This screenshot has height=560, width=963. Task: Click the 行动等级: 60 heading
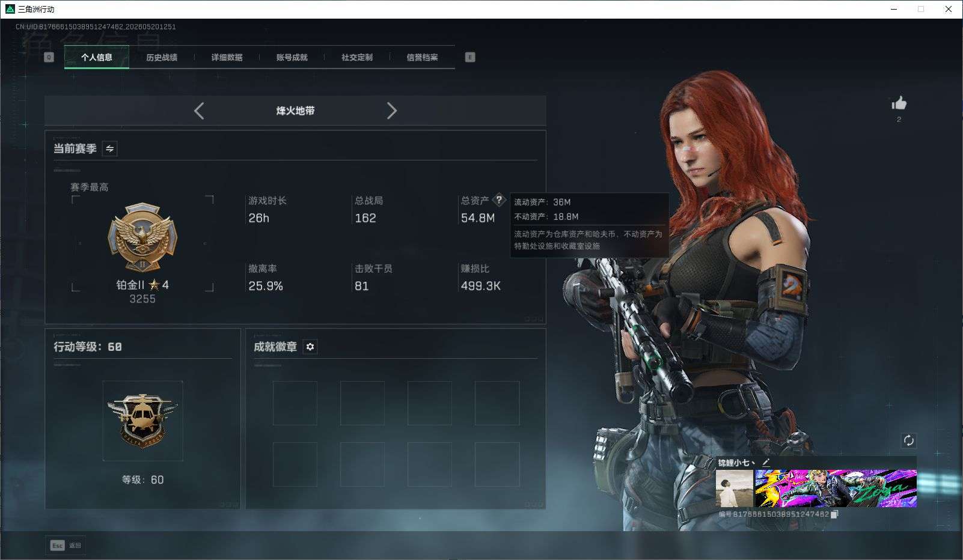(88, 347)
